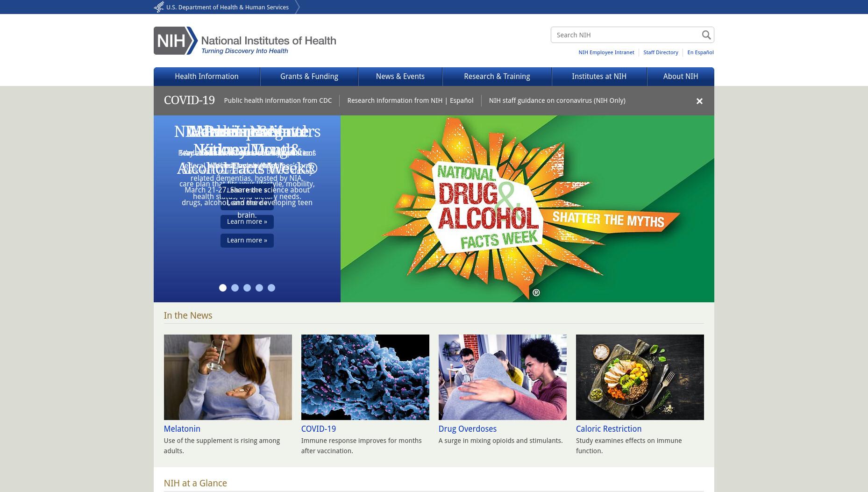Select the second carousel slide dot
This screenshot has width=868, height=492.
pyautogui.click(x=235, y=288)
